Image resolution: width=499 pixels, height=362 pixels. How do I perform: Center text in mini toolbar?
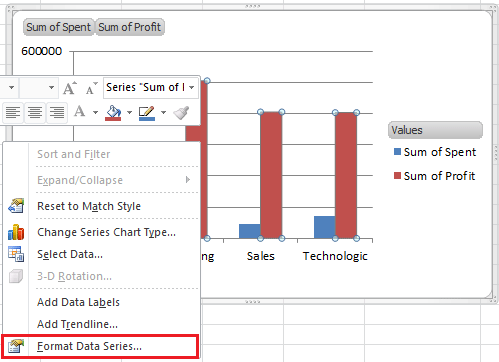[x=35, y=112]
